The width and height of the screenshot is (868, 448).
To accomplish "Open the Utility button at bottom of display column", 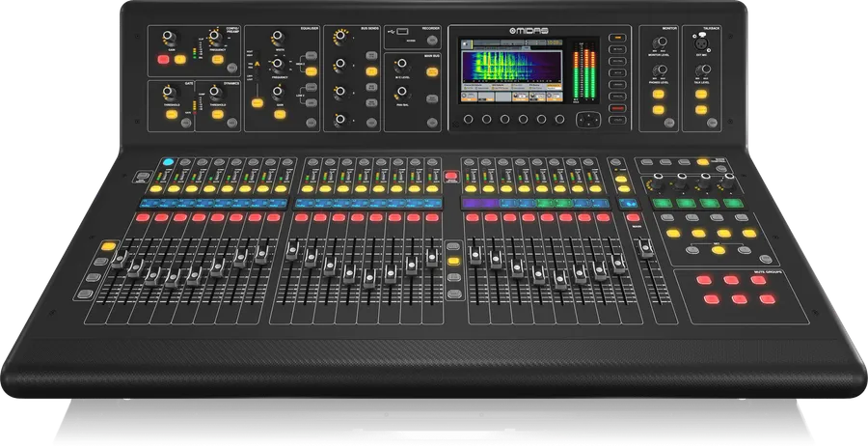I will (x=616, y=120).
